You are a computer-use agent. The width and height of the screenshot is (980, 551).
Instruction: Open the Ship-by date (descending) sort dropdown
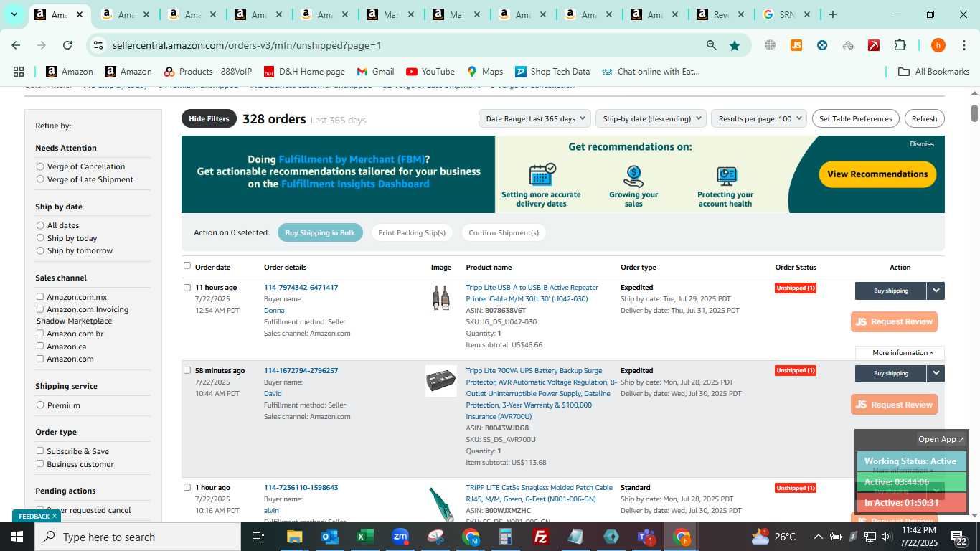(651, 118)
